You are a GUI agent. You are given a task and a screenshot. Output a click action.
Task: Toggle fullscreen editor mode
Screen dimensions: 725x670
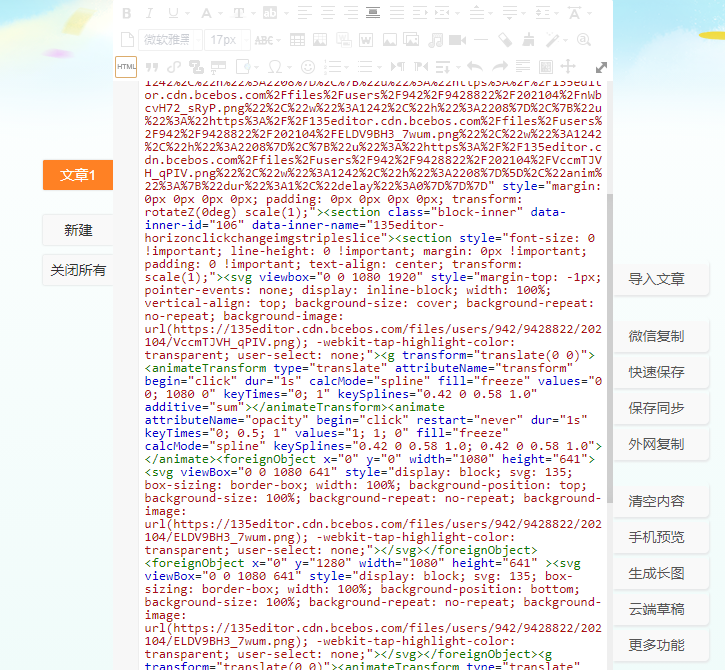pos(601,68)
